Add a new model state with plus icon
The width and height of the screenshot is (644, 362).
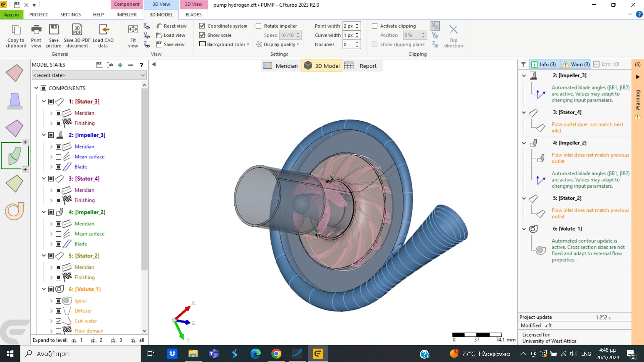click(120, 65)
